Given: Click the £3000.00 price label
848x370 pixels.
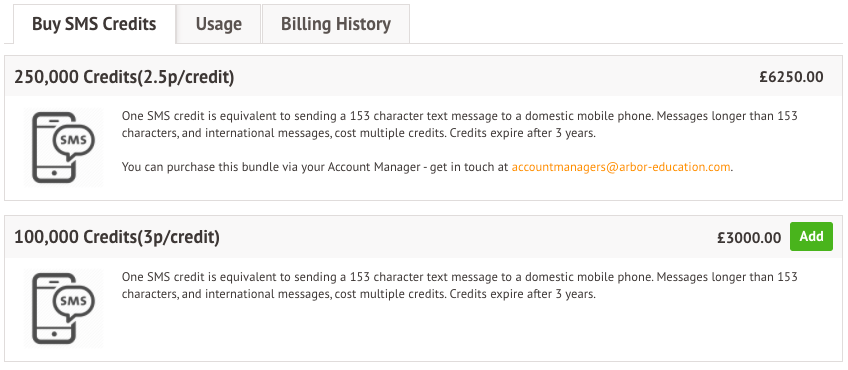Looking at the screenshot, I should tap(749, 238).
